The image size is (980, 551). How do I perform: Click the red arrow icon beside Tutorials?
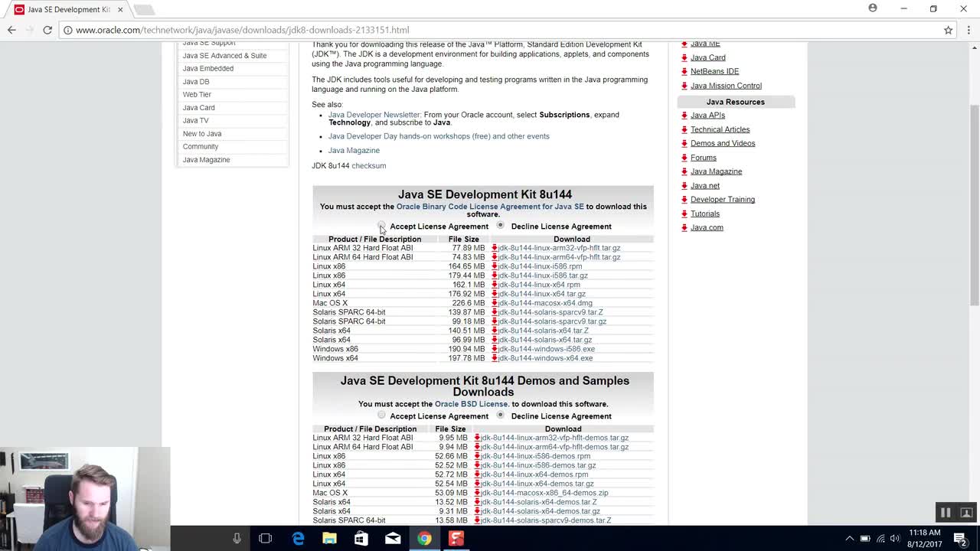coord(684,214)
